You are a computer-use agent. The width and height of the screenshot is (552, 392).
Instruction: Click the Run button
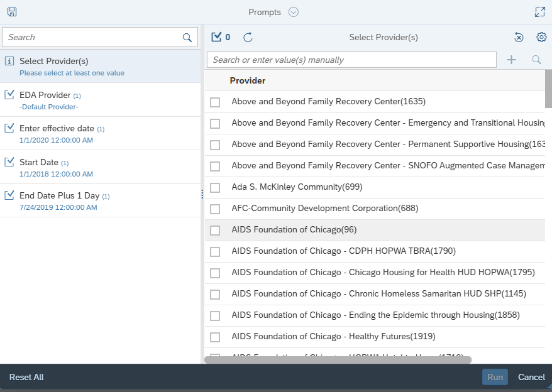pos(495,377)
